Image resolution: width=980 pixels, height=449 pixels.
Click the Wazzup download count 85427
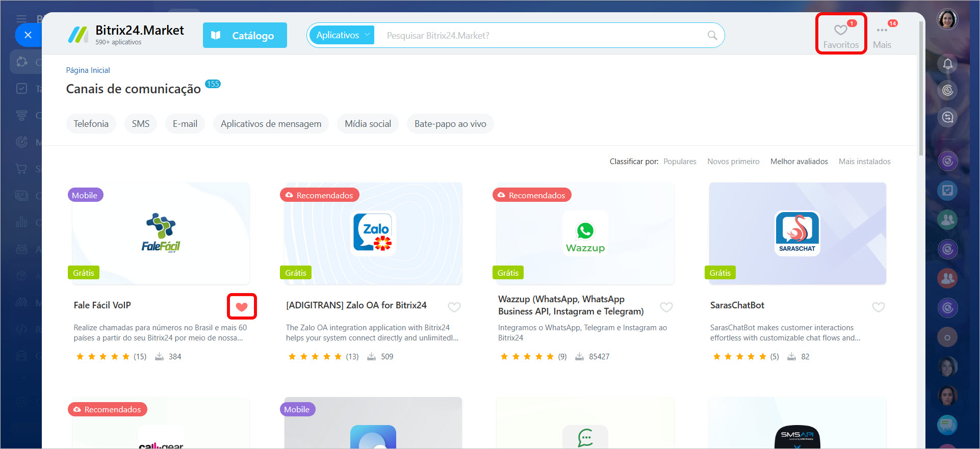coord(599,357)
